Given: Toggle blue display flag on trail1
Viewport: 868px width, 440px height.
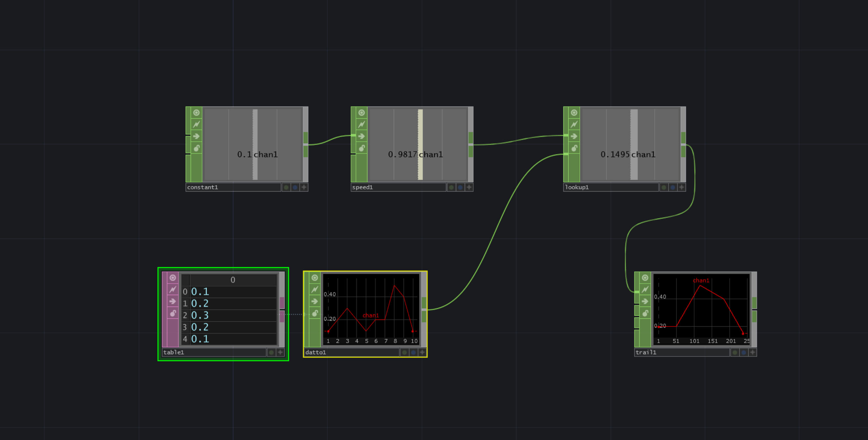Looking at the screenshot, I should point(743,352).
